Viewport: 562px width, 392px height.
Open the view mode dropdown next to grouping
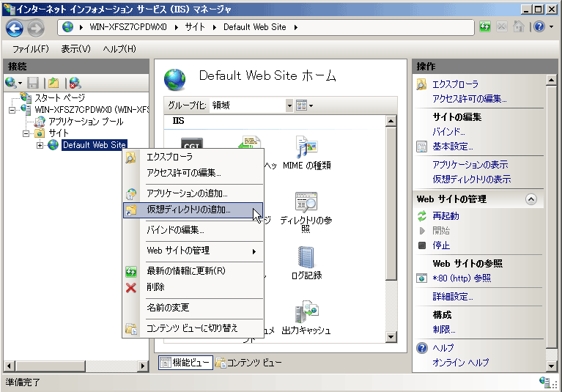pos(304,106)
